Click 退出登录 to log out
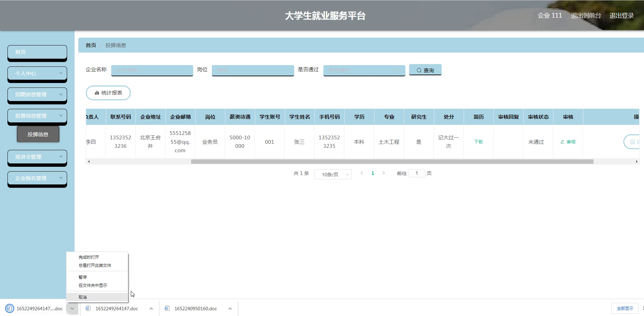Image resolution: width=644 pixels, height=316 pixels. pos(622,16)
